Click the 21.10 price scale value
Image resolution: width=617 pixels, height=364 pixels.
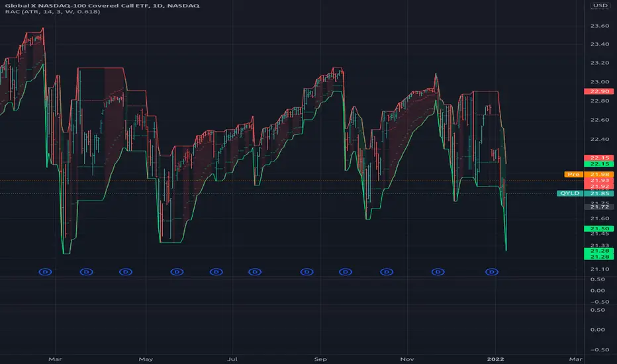600,269
